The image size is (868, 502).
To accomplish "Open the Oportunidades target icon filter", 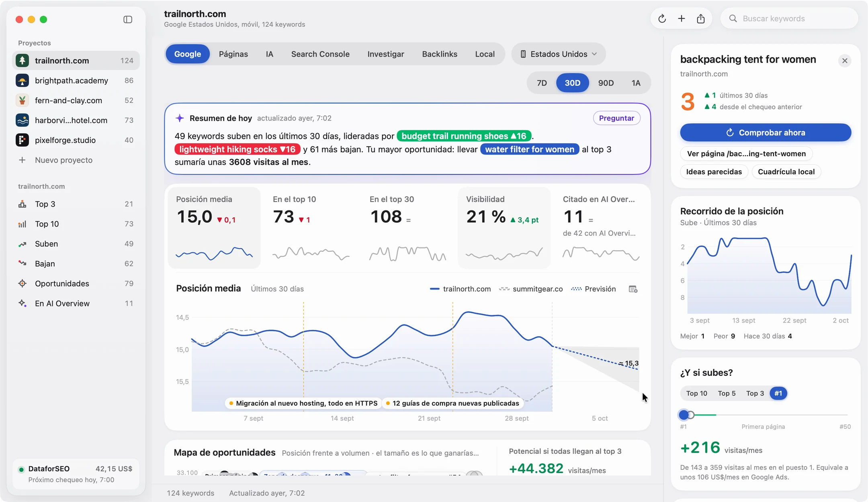I will click(x=22, y=284).
